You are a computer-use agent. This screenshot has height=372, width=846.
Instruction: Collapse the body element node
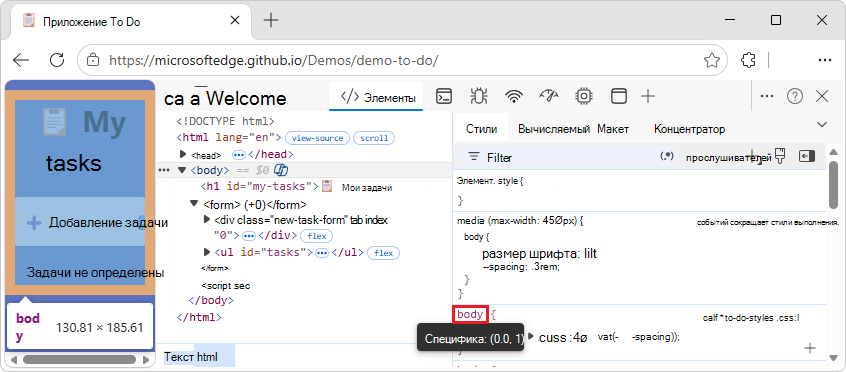pyautogui.click(x=182, y=171)
